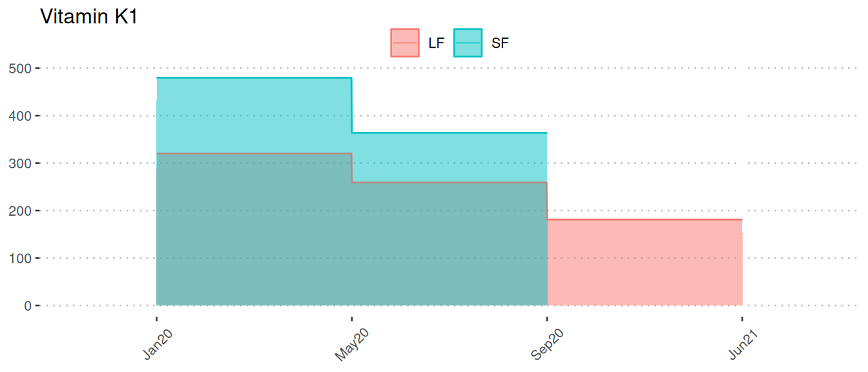
Task: Click the SF top step line near 480
Action: coord(254,78)
